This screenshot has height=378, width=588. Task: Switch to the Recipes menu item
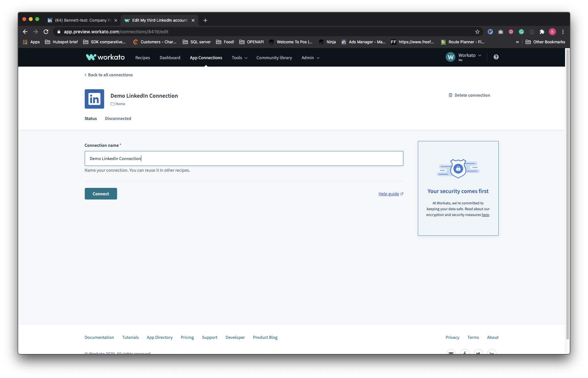click(x=142, y=58)
